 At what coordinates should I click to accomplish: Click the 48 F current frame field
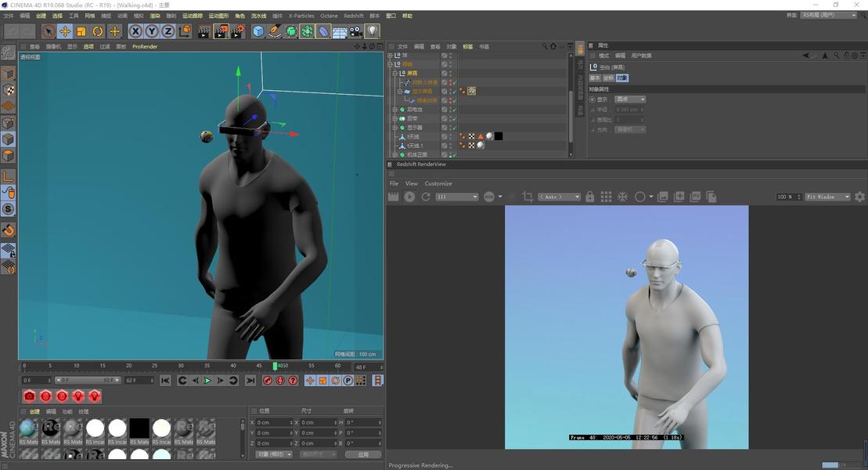[x=366, y=367]
